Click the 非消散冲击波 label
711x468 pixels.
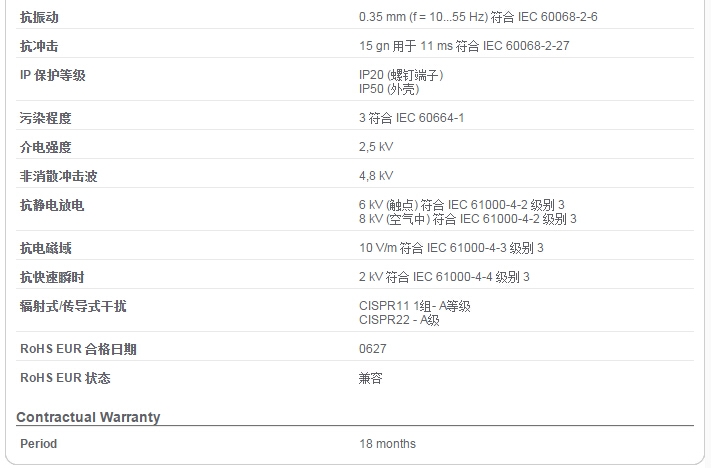58,176
